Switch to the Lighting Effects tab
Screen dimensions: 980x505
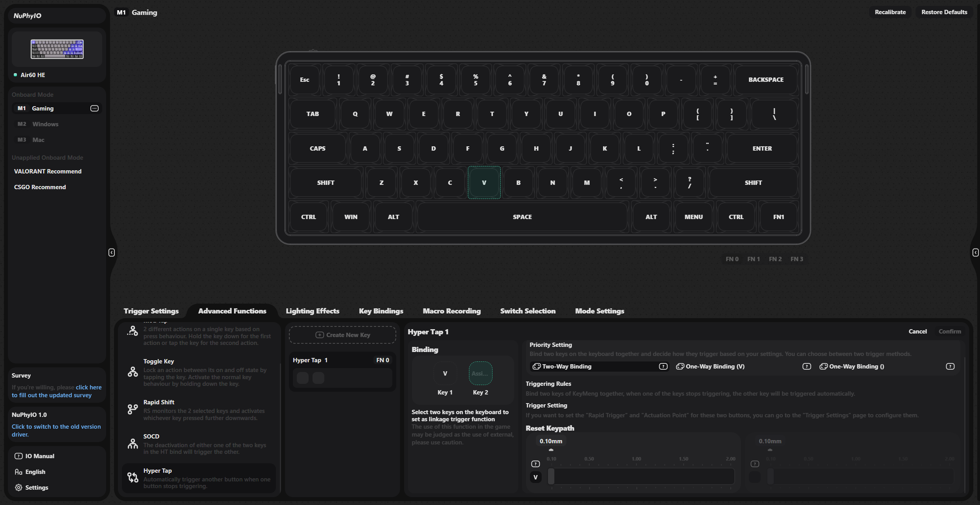(x=313, y=311)
